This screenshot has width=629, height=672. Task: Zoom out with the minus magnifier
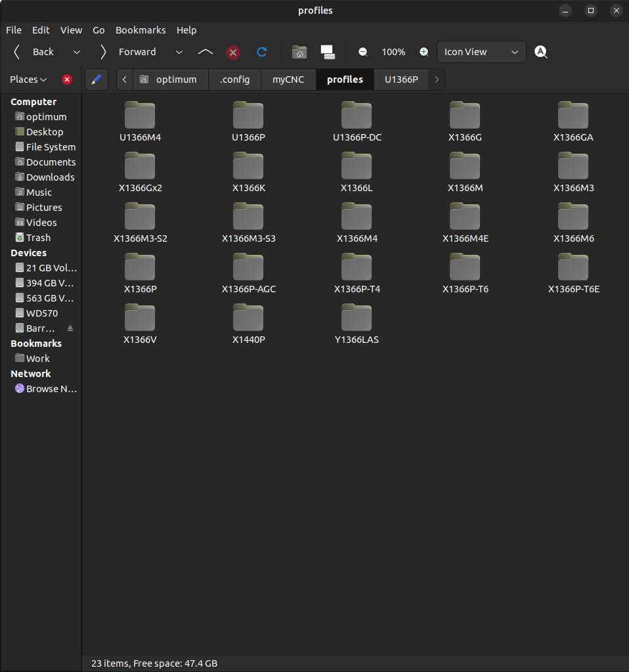tap(363, 52)
